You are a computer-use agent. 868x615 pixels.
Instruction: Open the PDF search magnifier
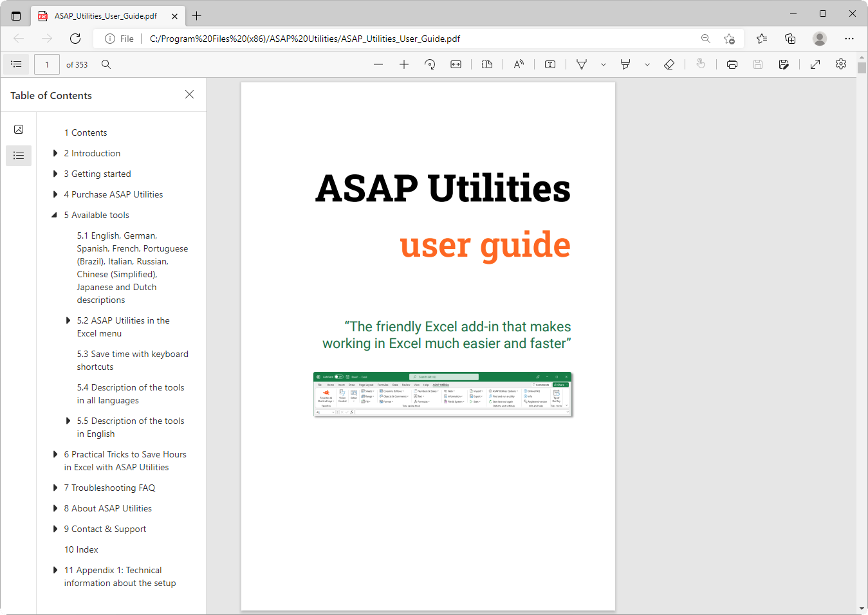106,64
